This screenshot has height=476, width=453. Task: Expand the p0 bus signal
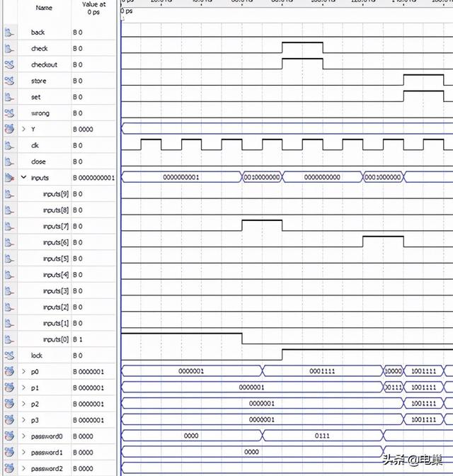pyautogui.click(x=23, y=372)
